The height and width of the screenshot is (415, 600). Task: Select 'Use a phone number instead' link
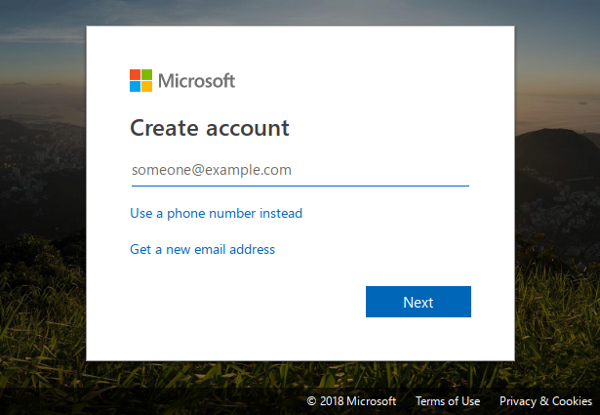coord(216,213)
